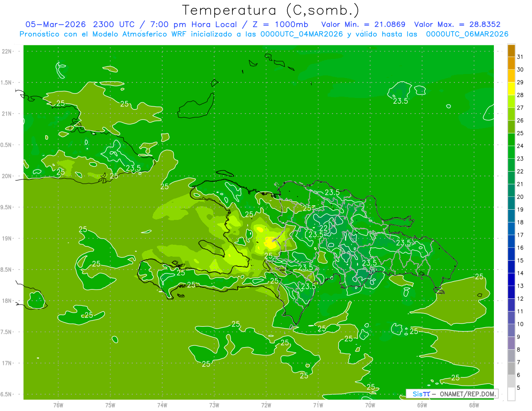Click 'Valor Max. = 28.8352' readout

[x=458, y=24]
